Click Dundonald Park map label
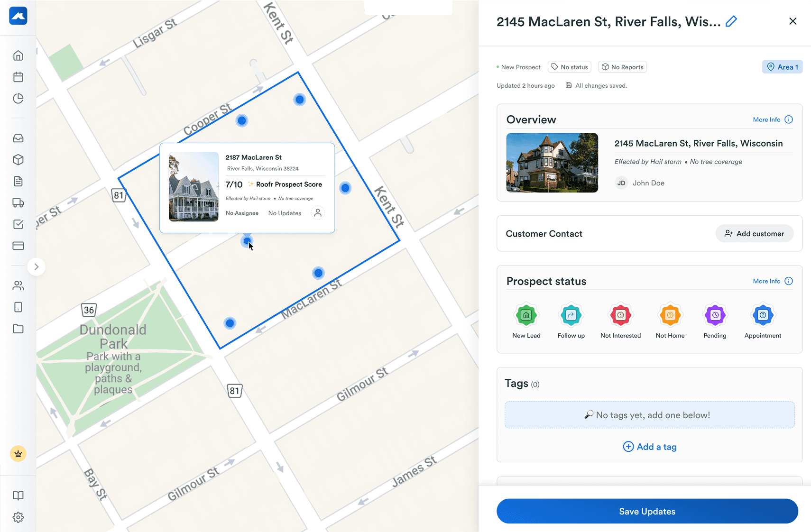Screen dimensions: 811x532 pyautogui.click(x=113, y=337)
